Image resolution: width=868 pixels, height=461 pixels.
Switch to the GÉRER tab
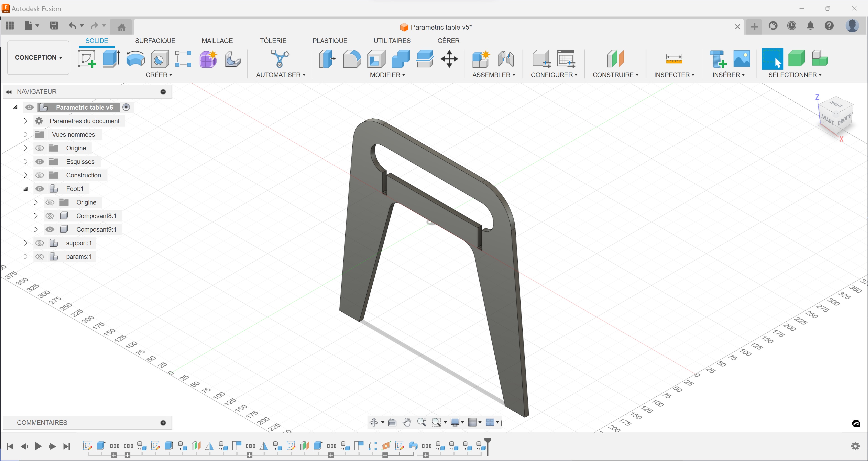click(x=448, y=40)
